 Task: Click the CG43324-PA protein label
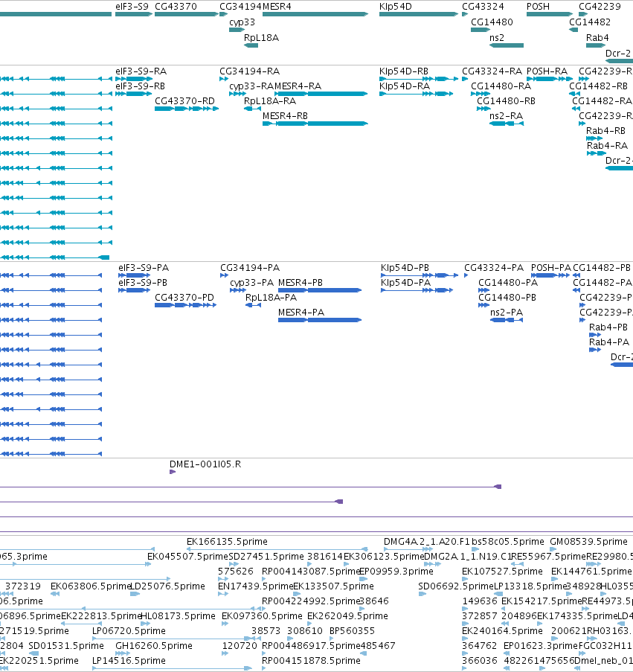point(494,268)
